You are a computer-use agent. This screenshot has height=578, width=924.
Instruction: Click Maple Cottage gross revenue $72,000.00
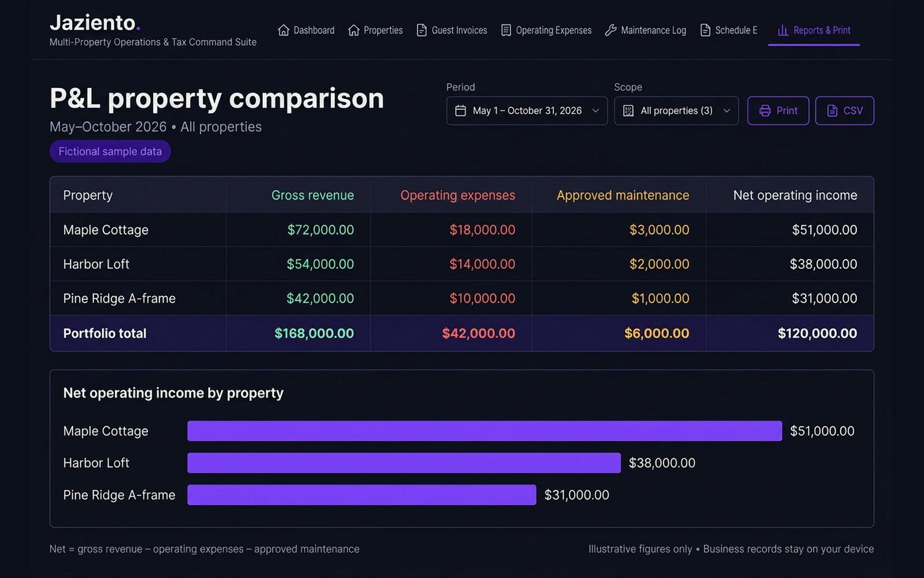tap(321, 230)
